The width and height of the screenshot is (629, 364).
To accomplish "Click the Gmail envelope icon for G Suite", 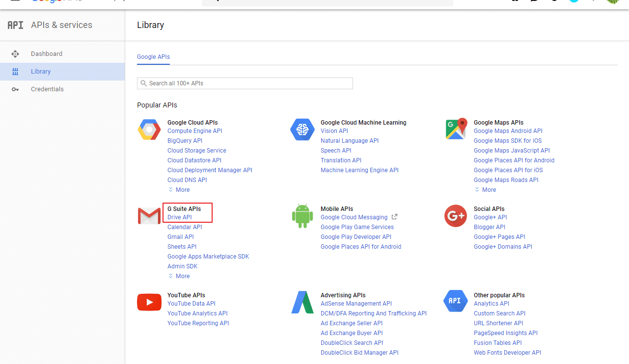I will pos(149,216).
